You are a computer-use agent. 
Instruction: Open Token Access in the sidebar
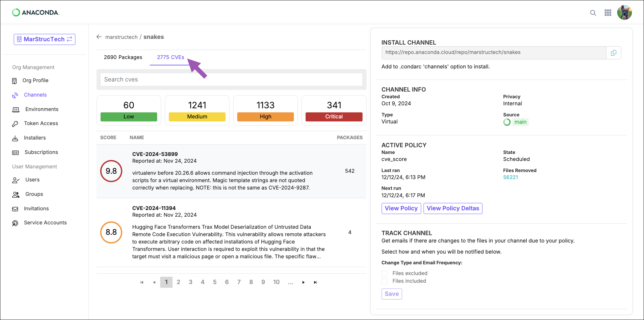pyautogui.click(x=41, y=123)
